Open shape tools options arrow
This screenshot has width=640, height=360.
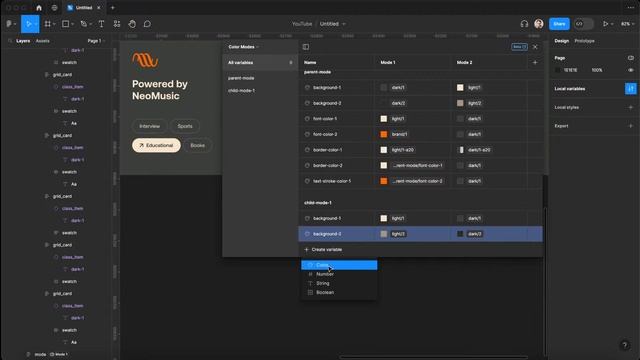click(72, 24)
